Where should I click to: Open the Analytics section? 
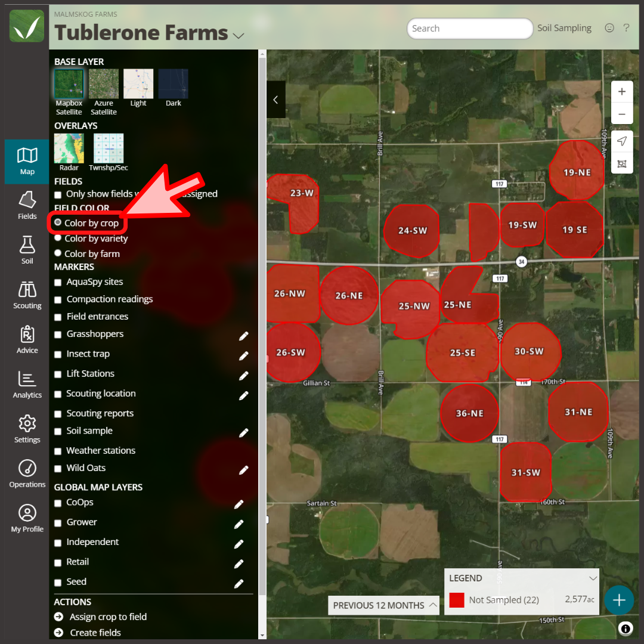tap(27, 385)
